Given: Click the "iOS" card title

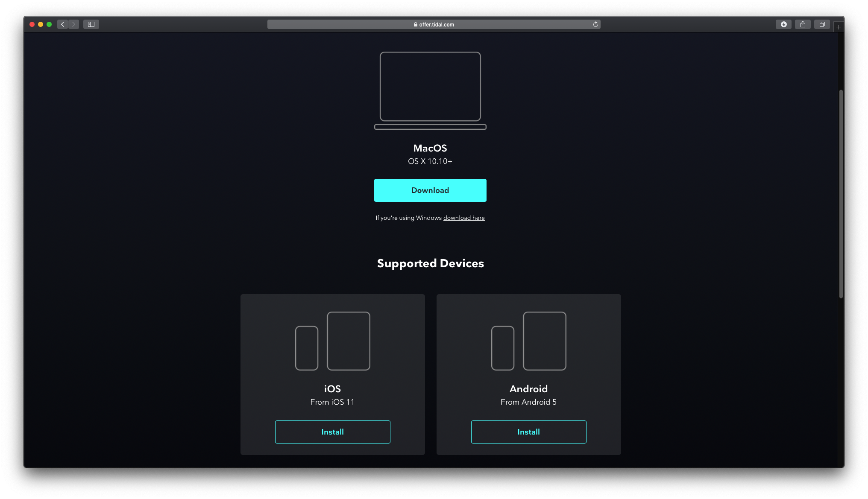Looking at the screenshot, I should (332, 389).
